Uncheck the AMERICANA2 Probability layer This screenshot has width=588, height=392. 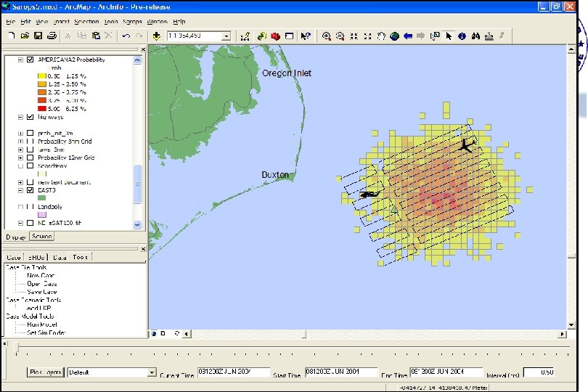point(30,60)
